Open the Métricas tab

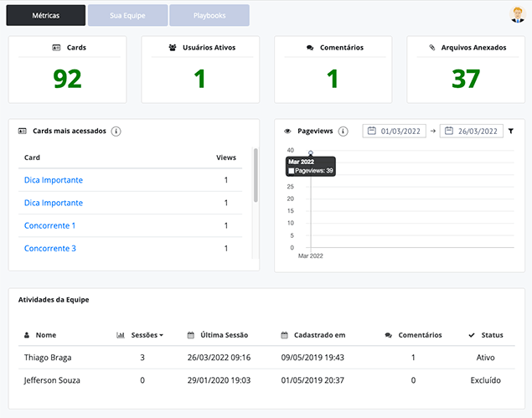pos(46,15)
